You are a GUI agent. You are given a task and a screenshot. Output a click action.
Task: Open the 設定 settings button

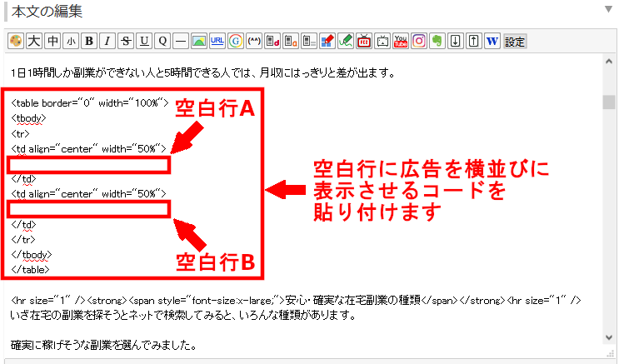(515, 42)
